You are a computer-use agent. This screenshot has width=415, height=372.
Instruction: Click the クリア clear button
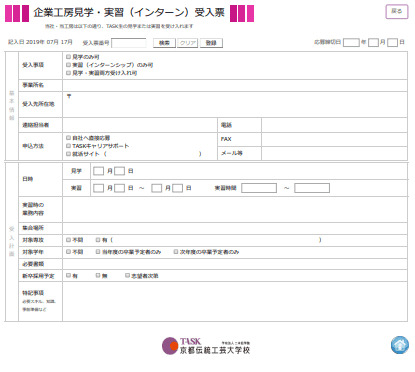(188, 43)
